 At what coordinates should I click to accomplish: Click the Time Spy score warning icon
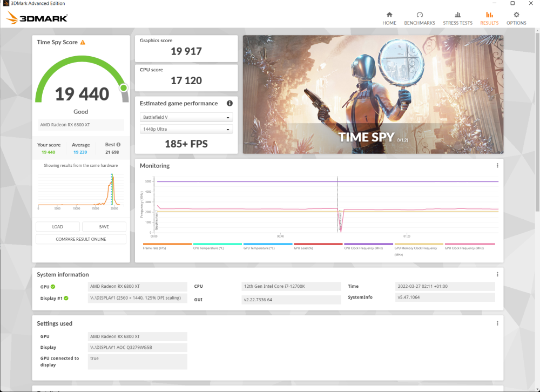click(83, 42)
